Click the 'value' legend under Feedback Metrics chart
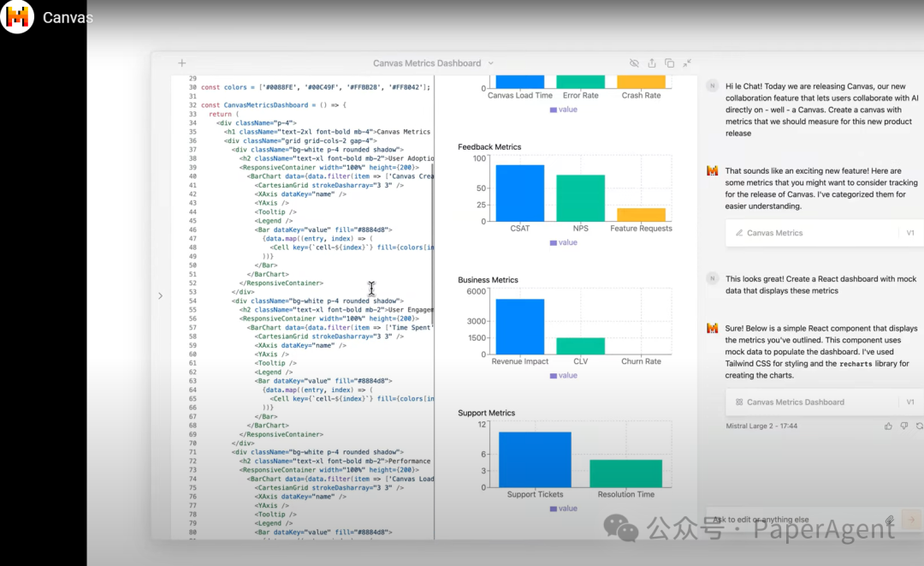This screenshot has width=924, height=566. [x=564, y=242]
